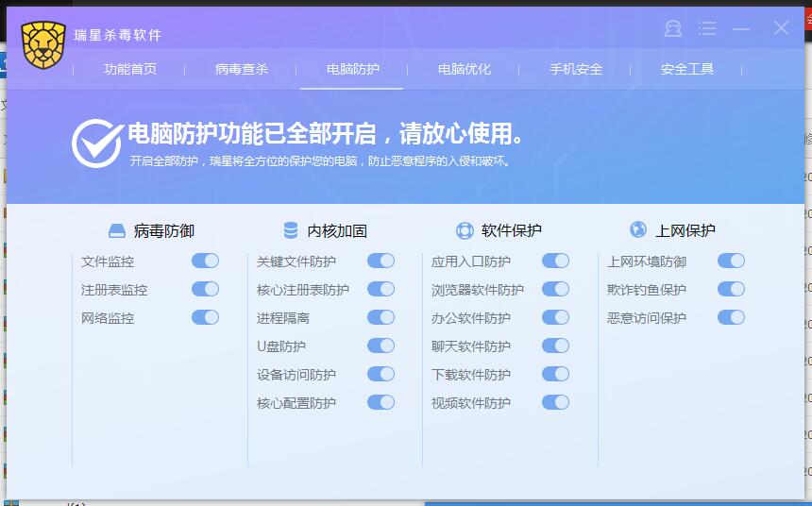Click the 文件监控 label
This screenshot has width=812, height=506.
pos(108,261)
